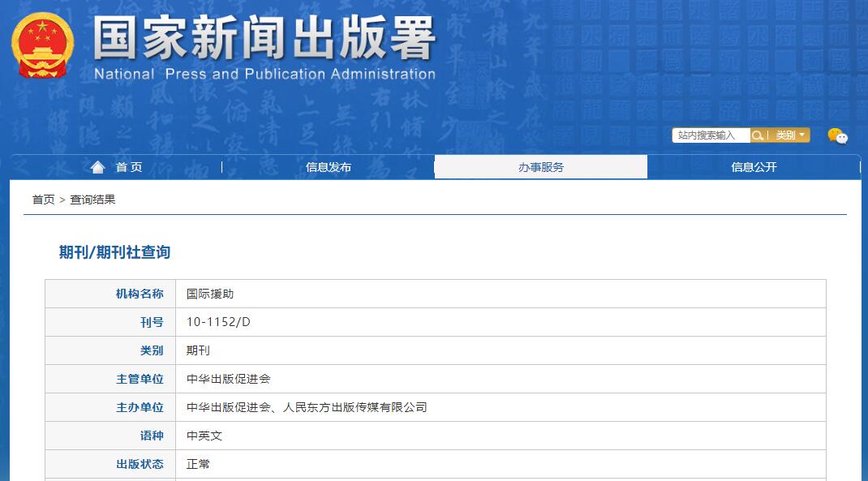Click the 查询结果 breadcrumb text
This screenshot has width=868, height=481.
coord(92,200)
